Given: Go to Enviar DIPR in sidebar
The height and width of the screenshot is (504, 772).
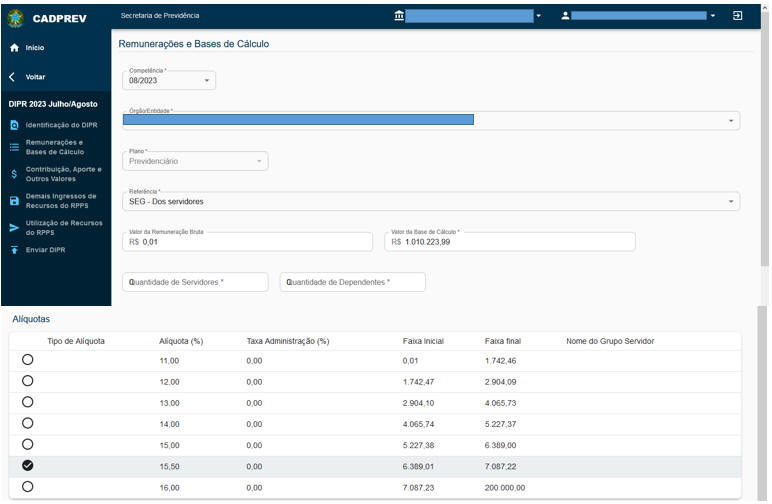Looking at the screenshot, I should click(x=45, y=250).
